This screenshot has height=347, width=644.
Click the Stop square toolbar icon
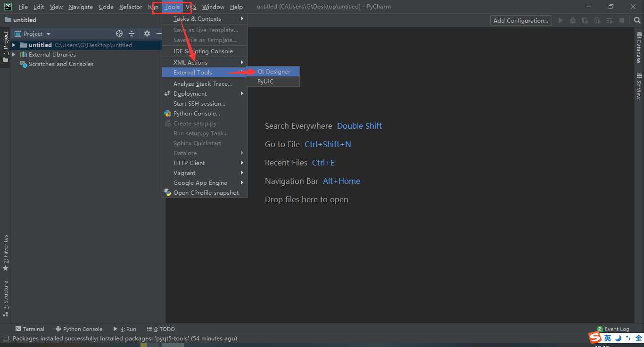(622, 20)
